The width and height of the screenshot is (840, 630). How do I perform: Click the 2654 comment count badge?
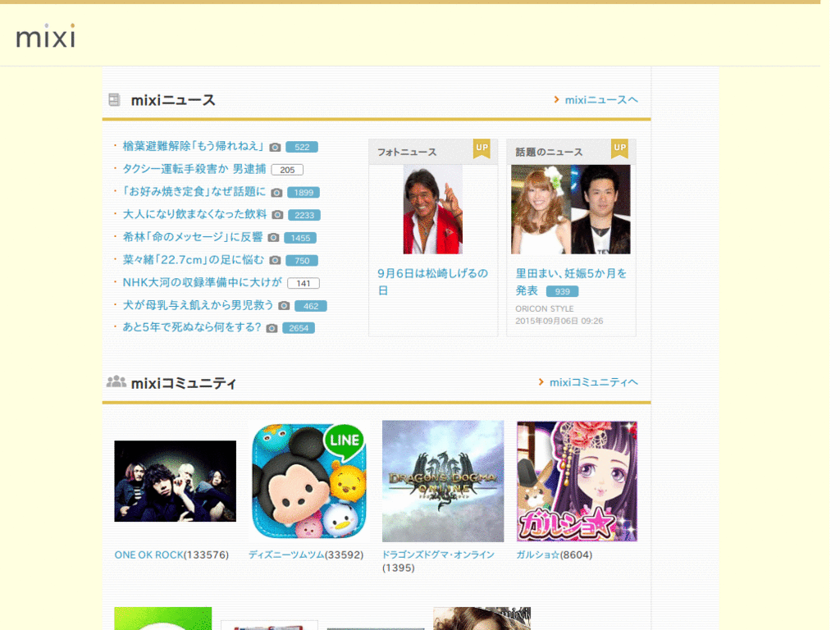click(299, 328)
